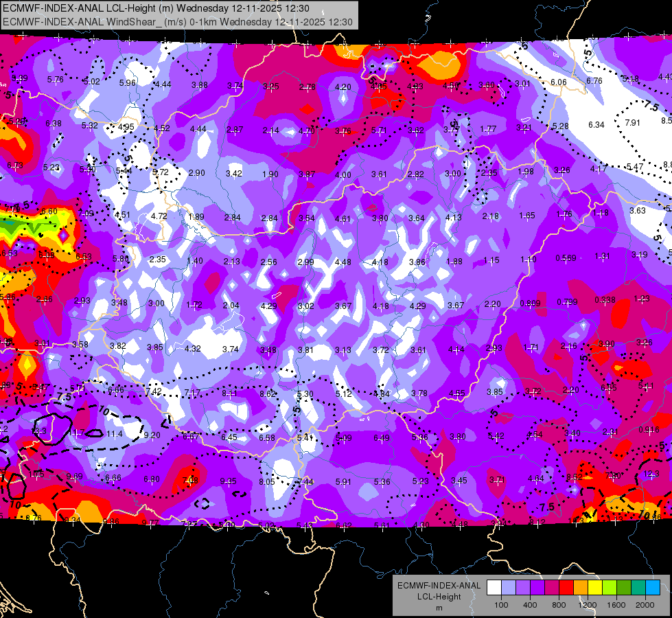Select the grid value '7.17'
Image resolution: width=672 pixels, height=618 pixels.
point(192,392)
